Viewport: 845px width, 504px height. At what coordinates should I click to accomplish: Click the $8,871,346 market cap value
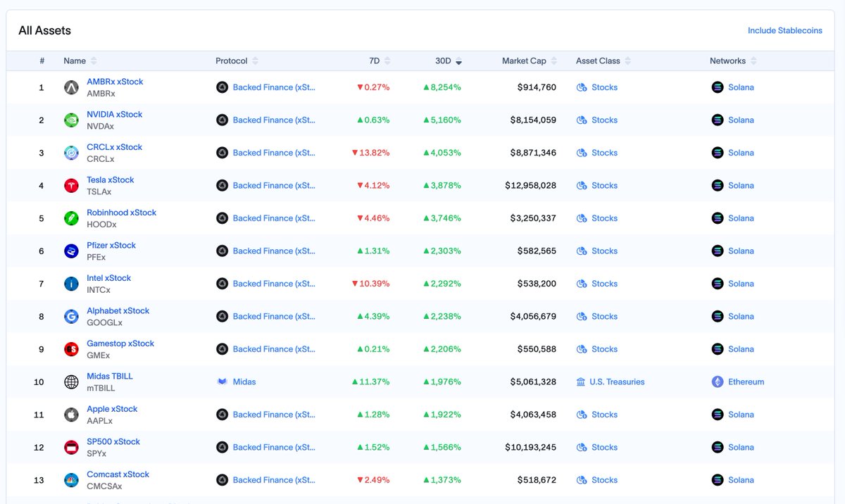tap(533, 153)
